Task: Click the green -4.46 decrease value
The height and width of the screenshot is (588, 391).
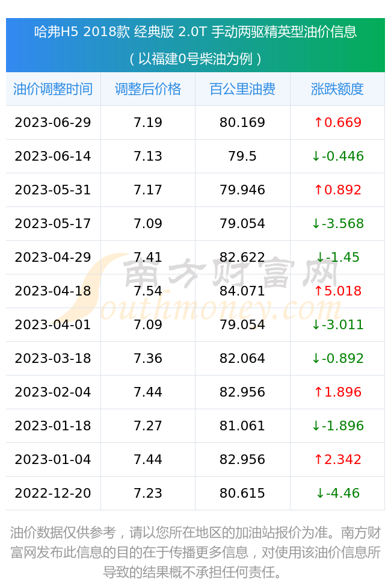Action: pos(337,493)
